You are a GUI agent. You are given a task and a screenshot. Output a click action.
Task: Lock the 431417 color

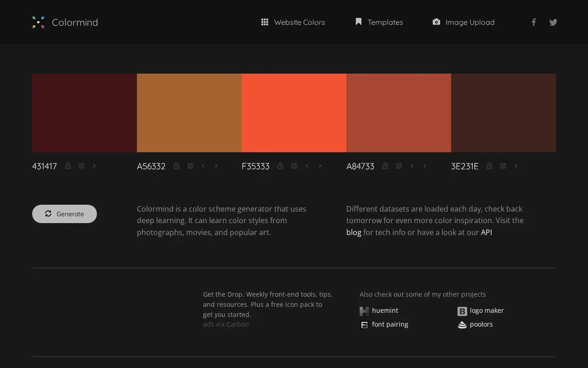click(68, 166)
